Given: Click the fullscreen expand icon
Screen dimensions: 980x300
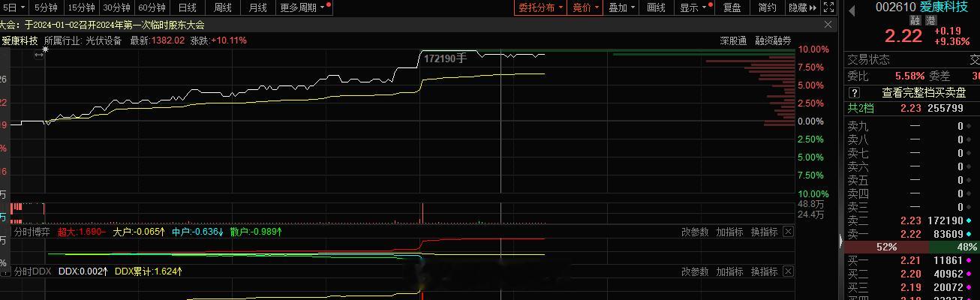Looking at the screenshot, I should coord(829,7).
